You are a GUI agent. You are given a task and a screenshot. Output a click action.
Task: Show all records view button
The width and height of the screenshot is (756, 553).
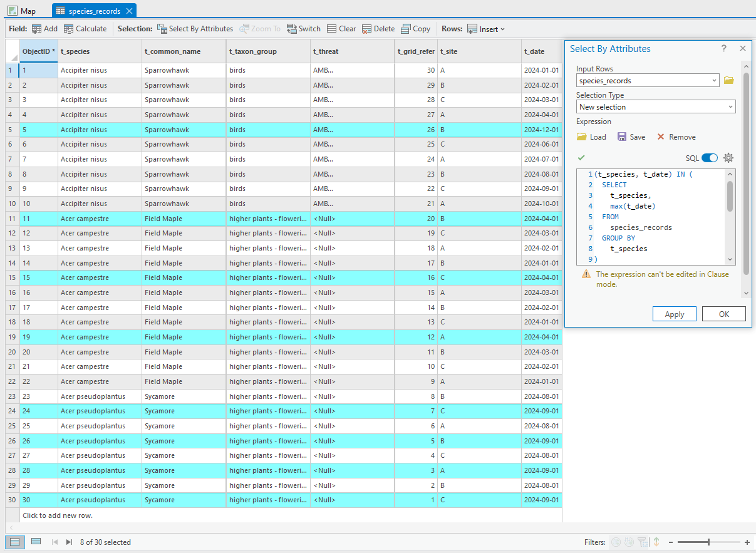15,542
